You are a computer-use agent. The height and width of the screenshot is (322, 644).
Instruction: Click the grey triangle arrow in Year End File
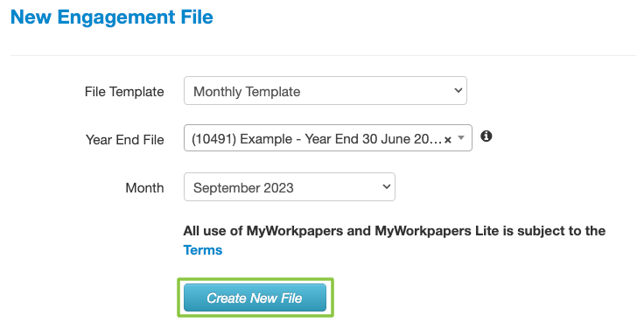point(461,138)
